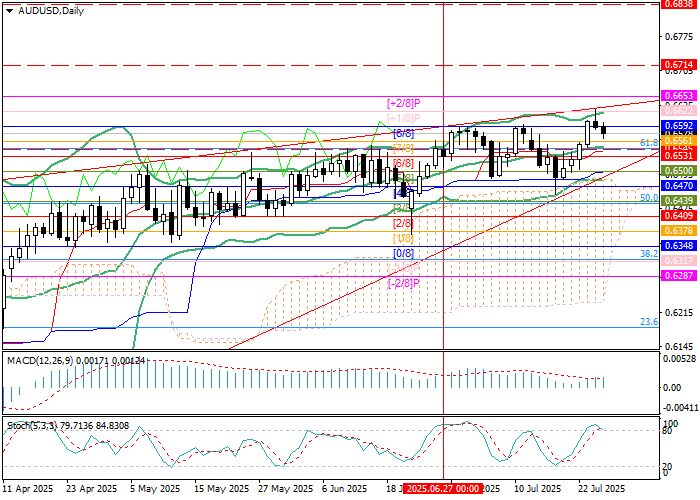The width and height of the screenshot is (700, 500).
Task: Click the 15 May 2025 date label
Action: pos(220,488)
